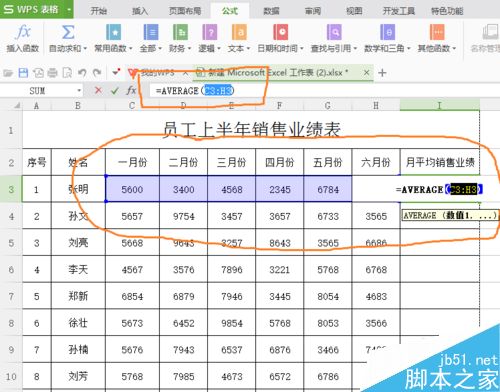Switch to the 插入 ribbon tab

point(140,11)
